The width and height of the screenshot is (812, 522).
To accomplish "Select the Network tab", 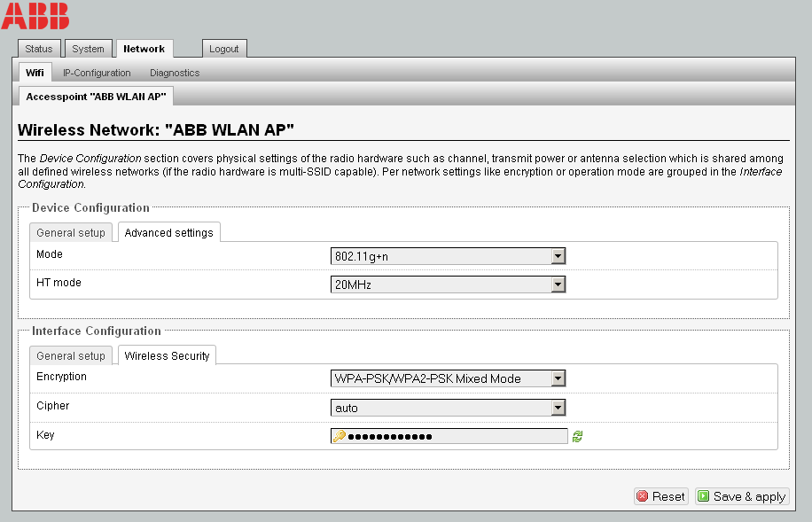I will [x=144, y=49].
